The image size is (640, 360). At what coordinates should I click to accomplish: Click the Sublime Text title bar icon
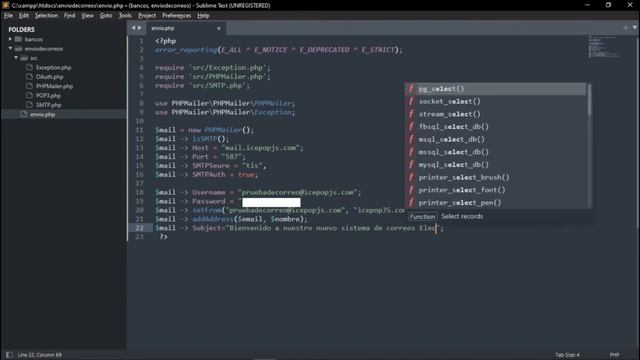click(x=5, y=5)
